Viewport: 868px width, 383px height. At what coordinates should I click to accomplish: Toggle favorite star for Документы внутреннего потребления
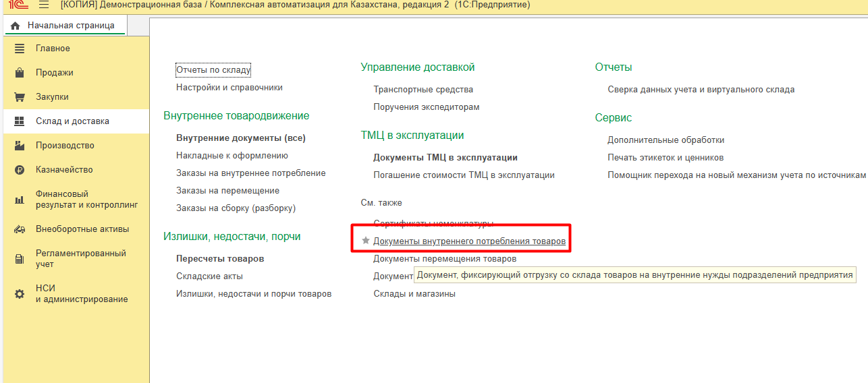[366, 241]
